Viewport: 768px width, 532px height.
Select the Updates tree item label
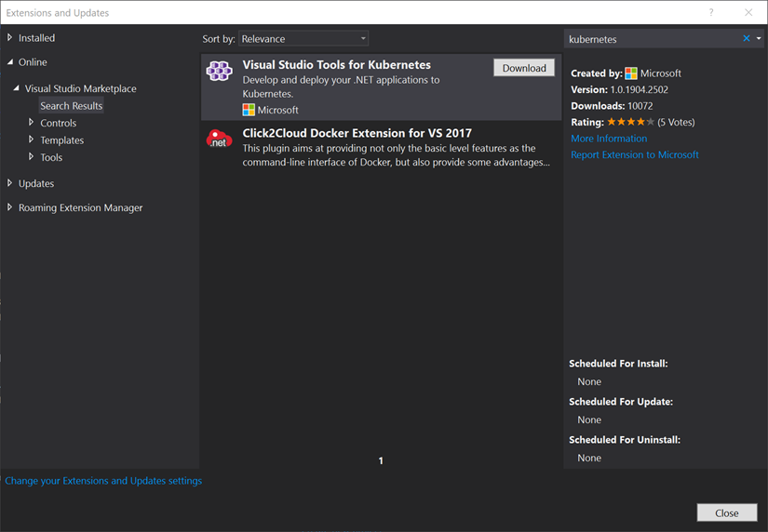point(36,183)
